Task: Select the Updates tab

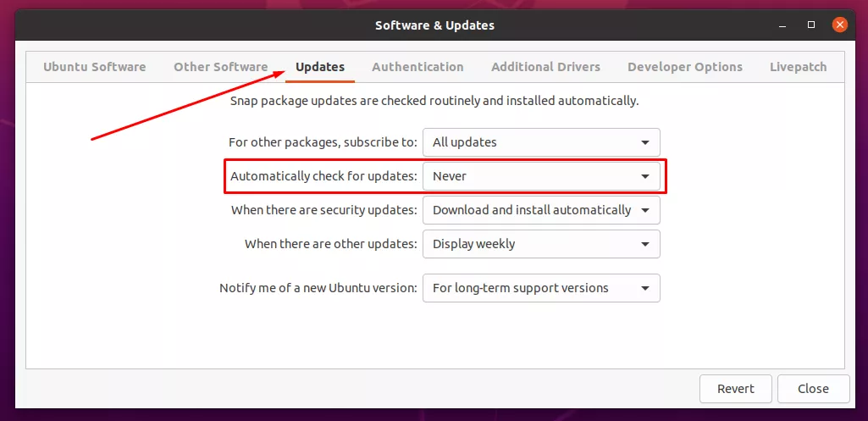Action: (320, 67)
